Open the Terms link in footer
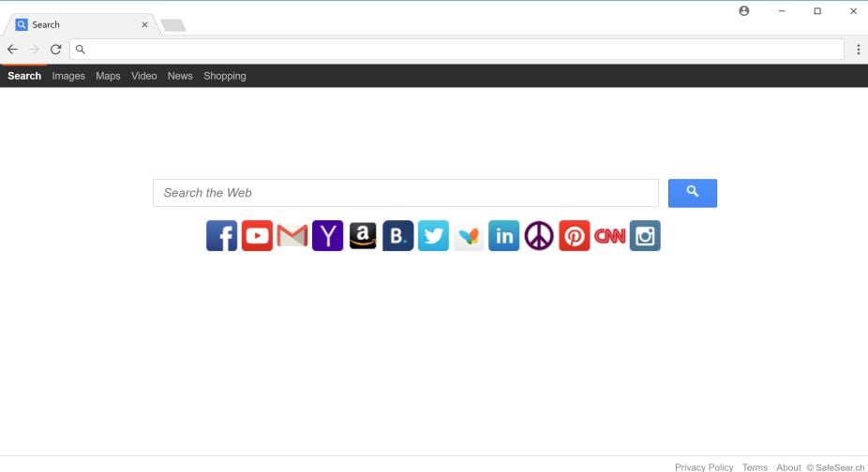 [755, 467]
